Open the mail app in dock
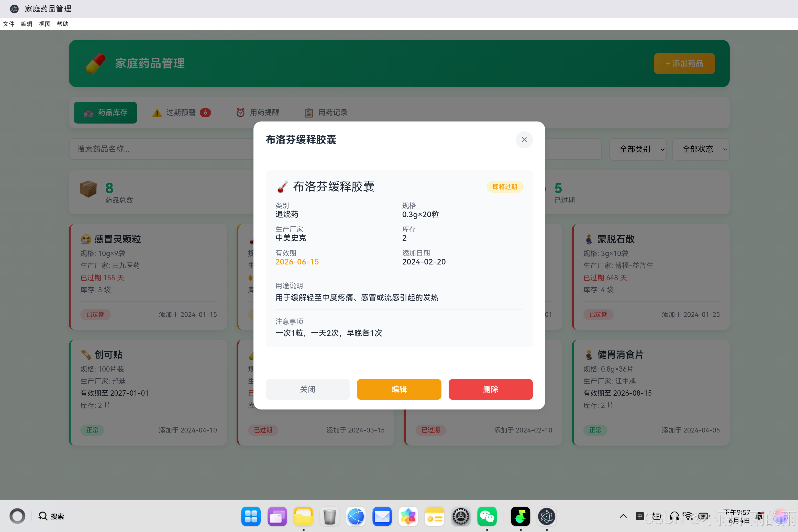This screenshot has height=532, width=798. pyautogui.click(x=382, y=516)
